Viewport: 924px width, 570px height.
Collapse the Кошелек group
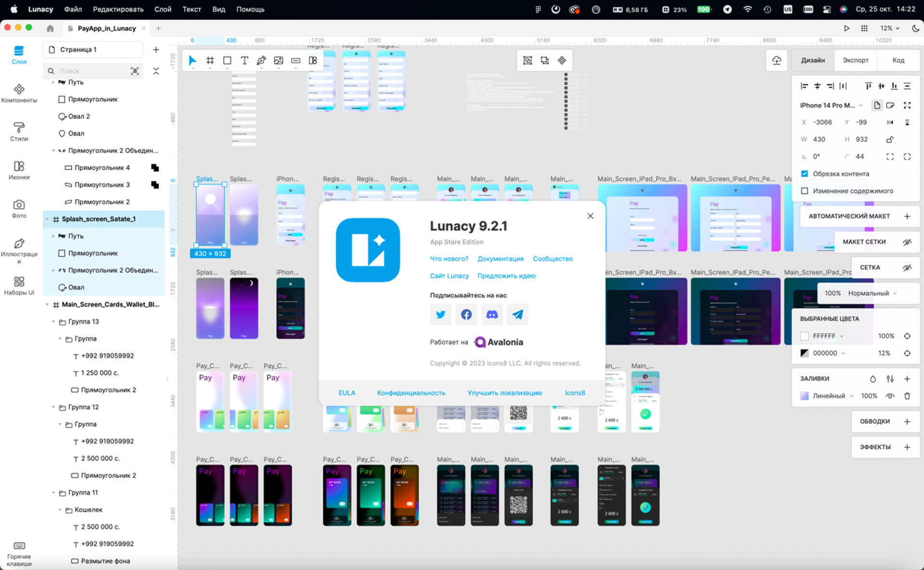[x=60, y=510]
